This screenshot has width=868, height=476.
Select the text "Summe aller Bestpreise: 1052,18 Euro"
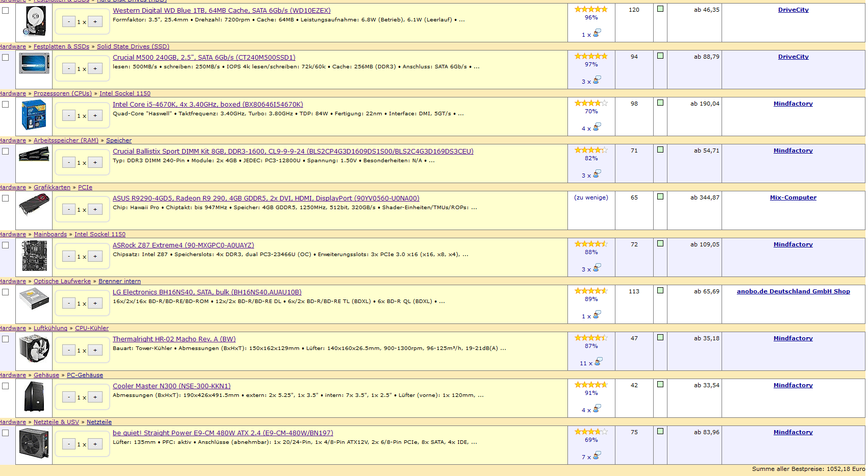pyautogui.click(x=808, y=469)
